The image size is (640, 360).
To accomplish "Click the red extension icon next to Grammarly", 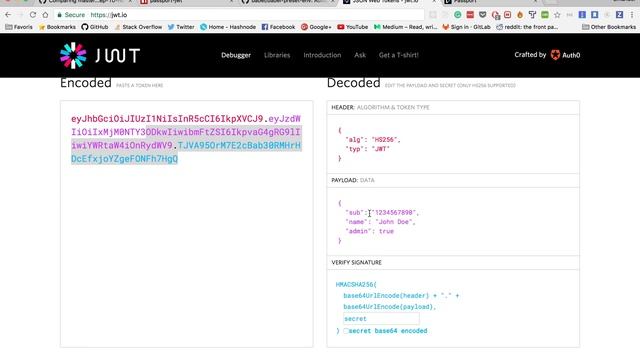I will (470, 15).
